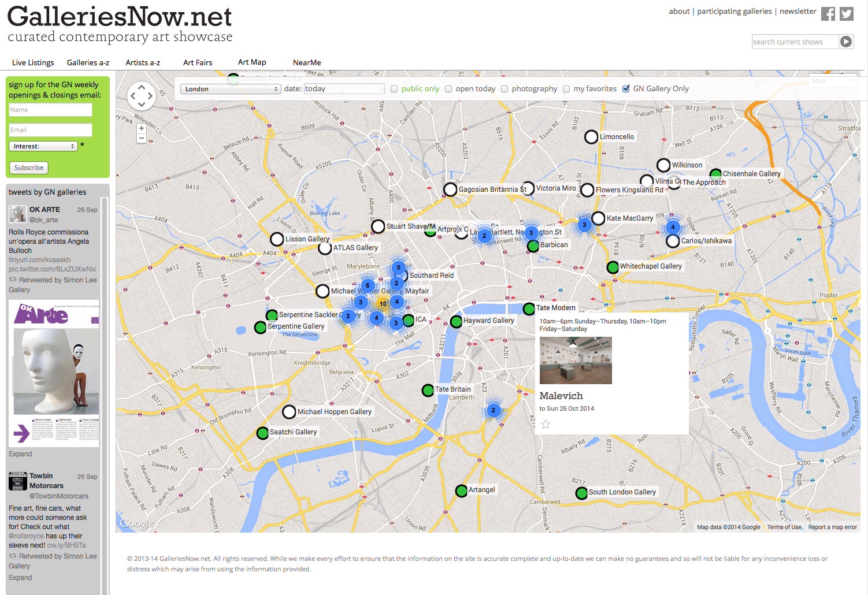Viewport: 868px width, 595px height.
Task: Select the Art Map tab
Action: (x=252, y=62)
